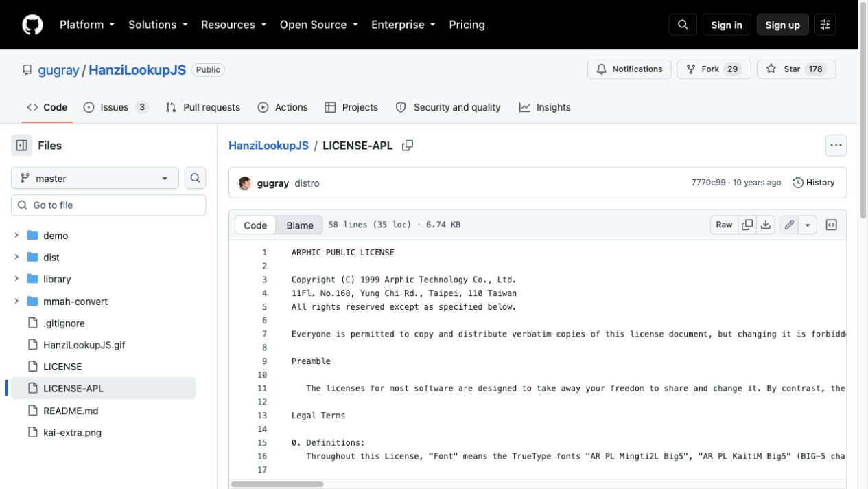
Task: Open the appearance settings icon in header
Action: point(825,25)
